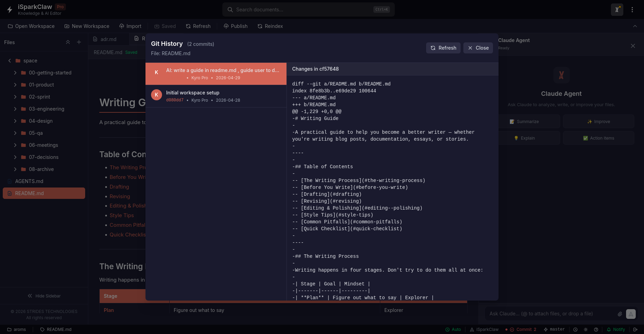Expand the 03-engineering folder
The height and width of the screenshot is (334, 644).
[15, 109]
